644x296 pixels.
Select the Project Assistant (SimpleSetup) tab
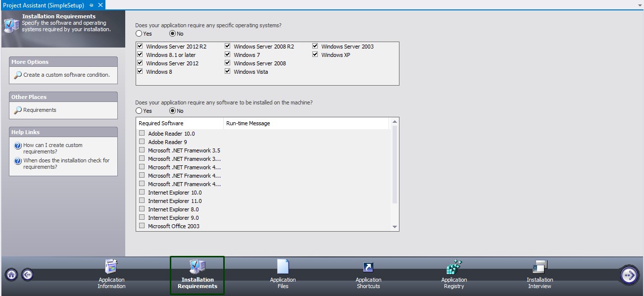[x=45, y=4]
